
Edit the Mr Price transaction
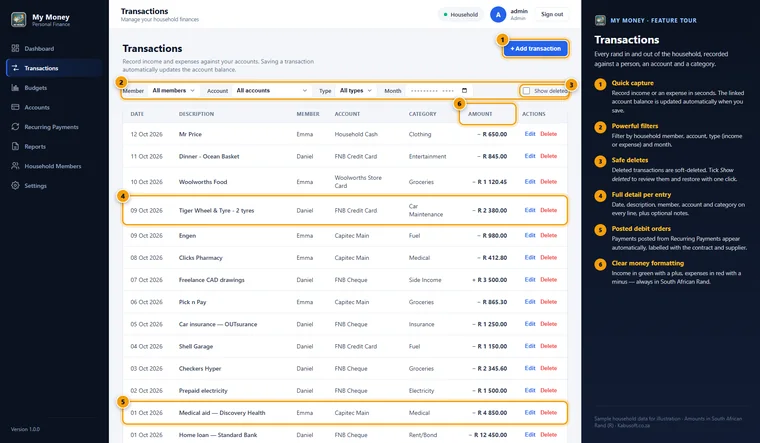(x=530, y=134)
